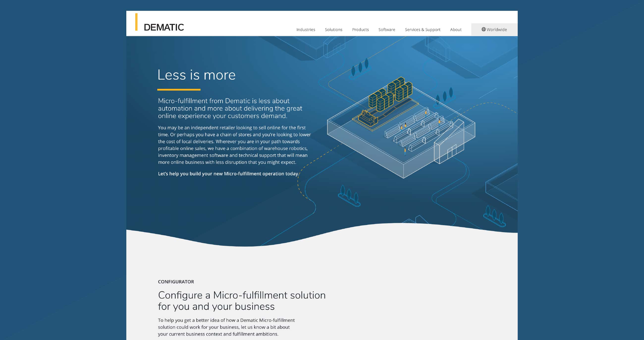Screen dimensions: 644x340
Task: Open the Solutions menu
Action: [333, 29]
